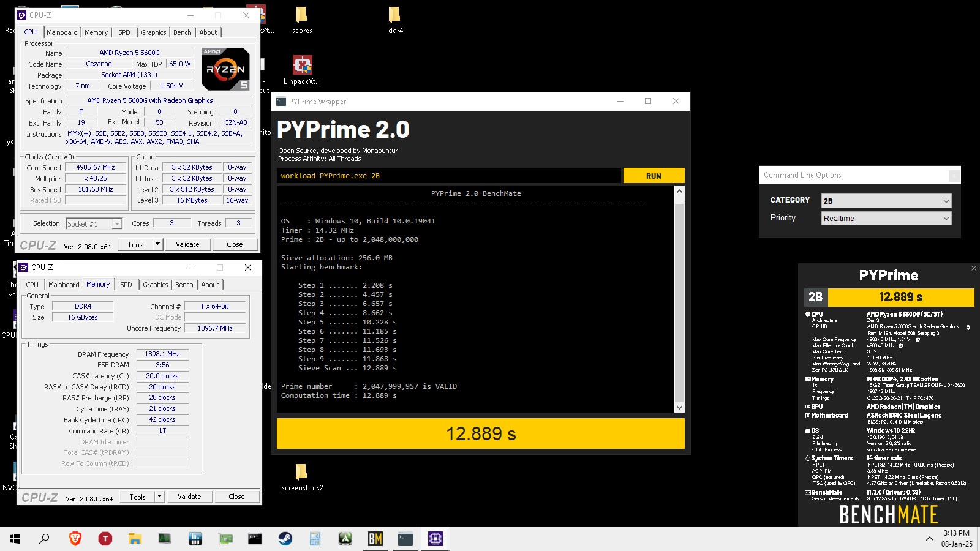Click the shield icon beside Max Core Frequency

[918, 339]
